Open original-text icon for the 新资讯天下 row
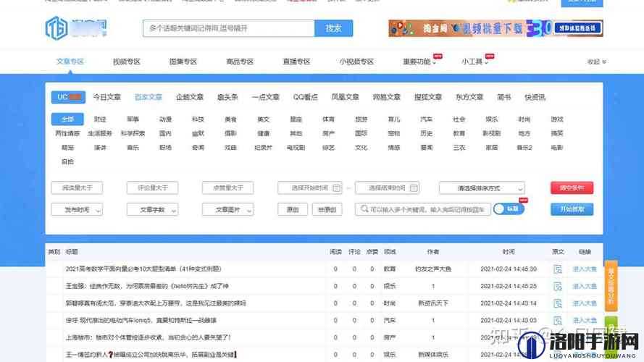This screenshot has height=362, width=644. [557, 304]
